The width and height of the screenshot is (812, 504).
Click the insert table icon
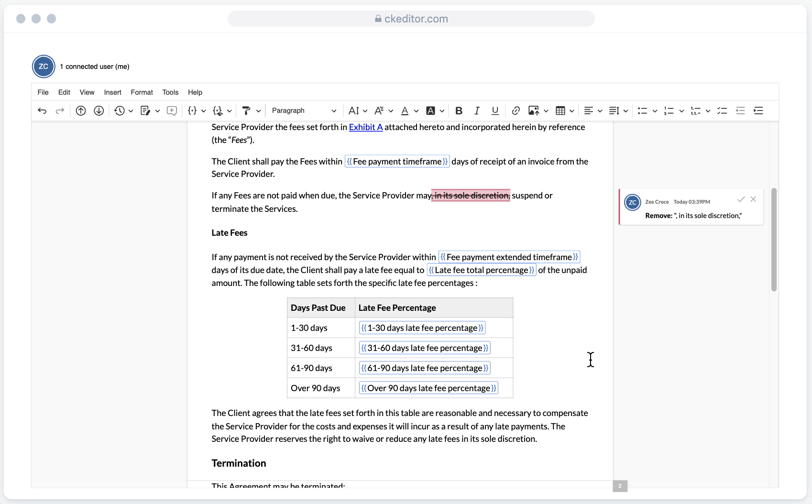560,111
